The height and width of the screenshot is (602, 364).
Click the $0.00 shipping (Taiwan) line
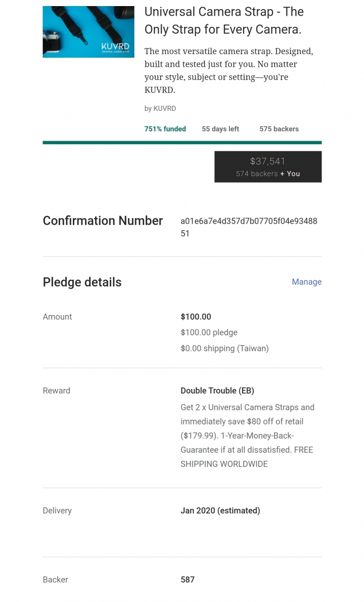(x=225, y=348)
